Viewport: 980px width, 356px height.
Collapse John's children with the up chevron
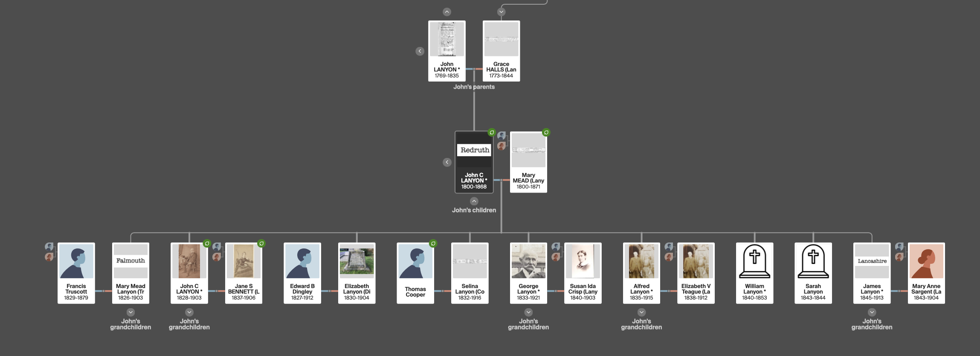click(x=474, y=201)
